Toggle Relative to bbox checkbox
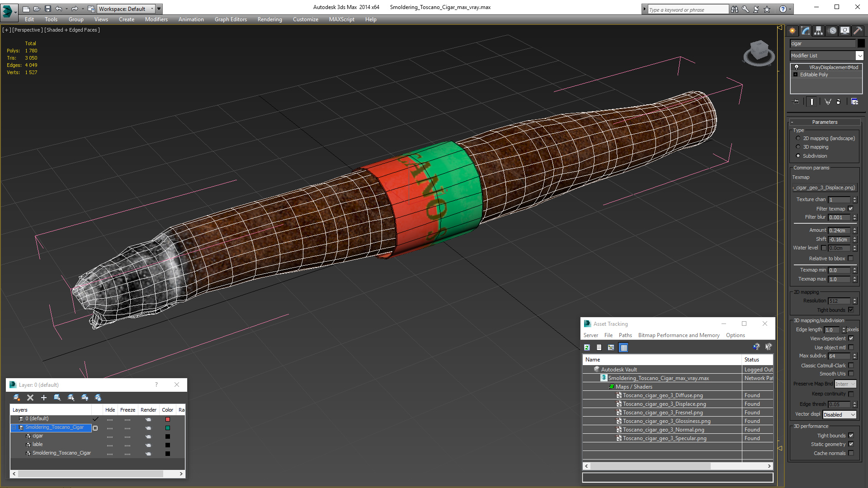 [x=850, y=258]
